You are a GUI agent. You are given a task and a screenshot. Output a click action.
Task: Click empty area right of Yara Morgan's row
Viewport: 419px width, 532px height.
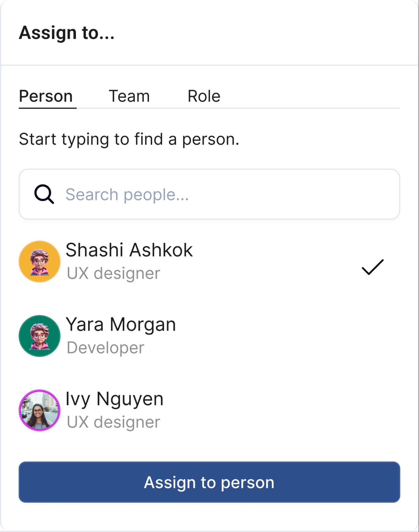pos(293,336)
